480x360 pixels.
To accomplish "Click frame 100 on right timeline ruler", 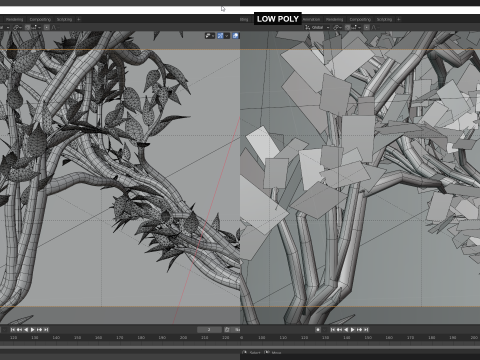I will point(262,338).
